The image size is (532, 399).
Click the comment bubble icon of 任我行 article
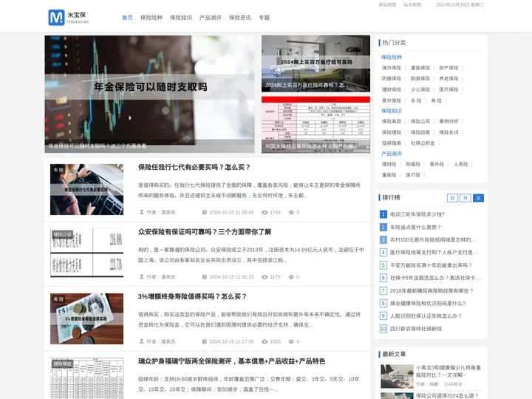pyautogui.click(x=291, y=212)
